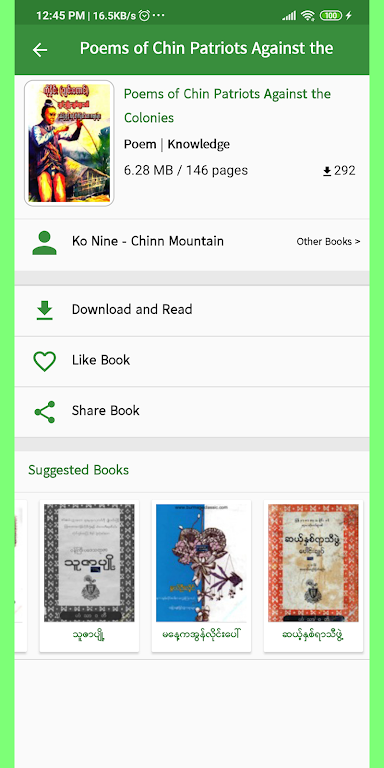The width and height of the screenshot is (384, 768).
Task: Click the author profile person icon
Action: point(45,243)
